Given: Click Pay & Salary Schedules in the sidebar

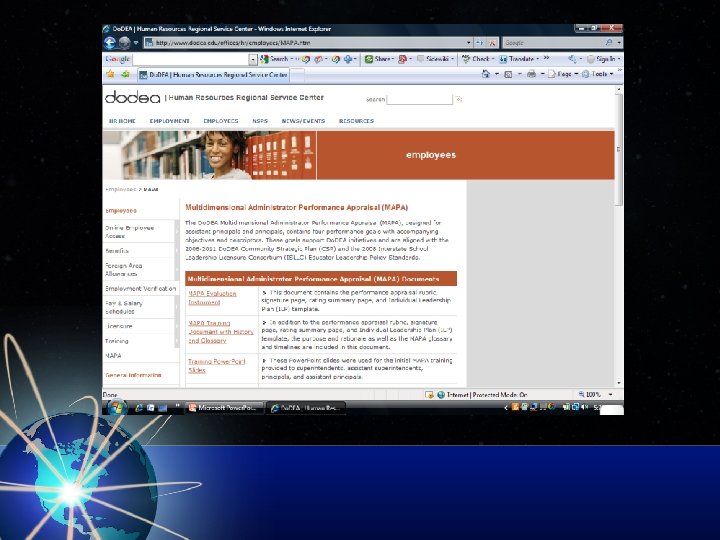Looking at the screenshot, I should point(124,307).
